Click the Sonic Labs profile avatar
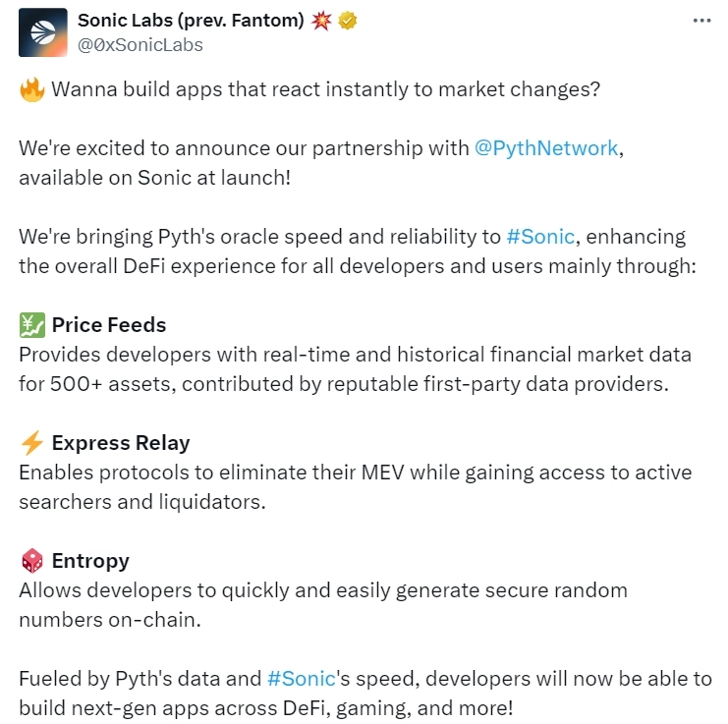Image resolution: width=728 pixels, height=724 pixels. pos(43,32)
